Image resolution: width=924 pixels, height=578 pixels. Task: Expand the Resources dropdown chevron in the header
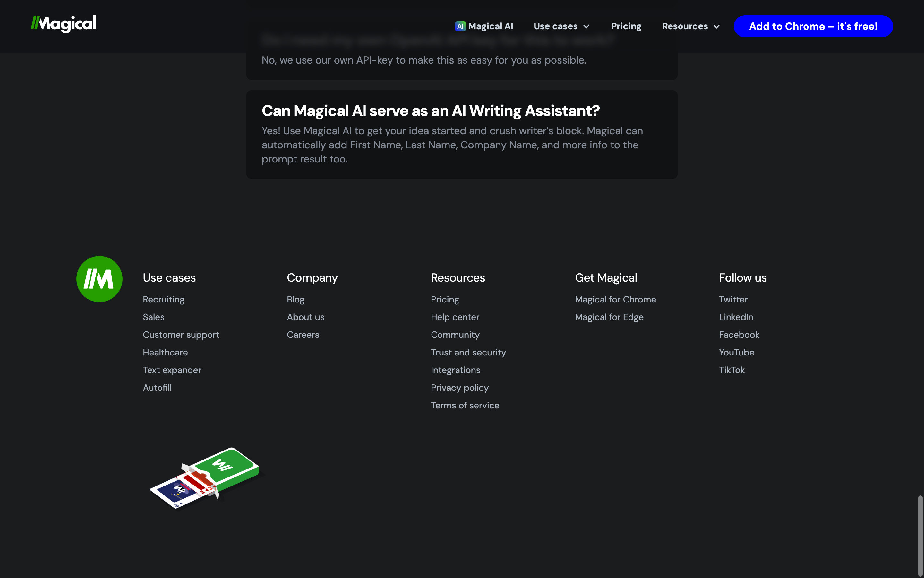click(716, 26)
